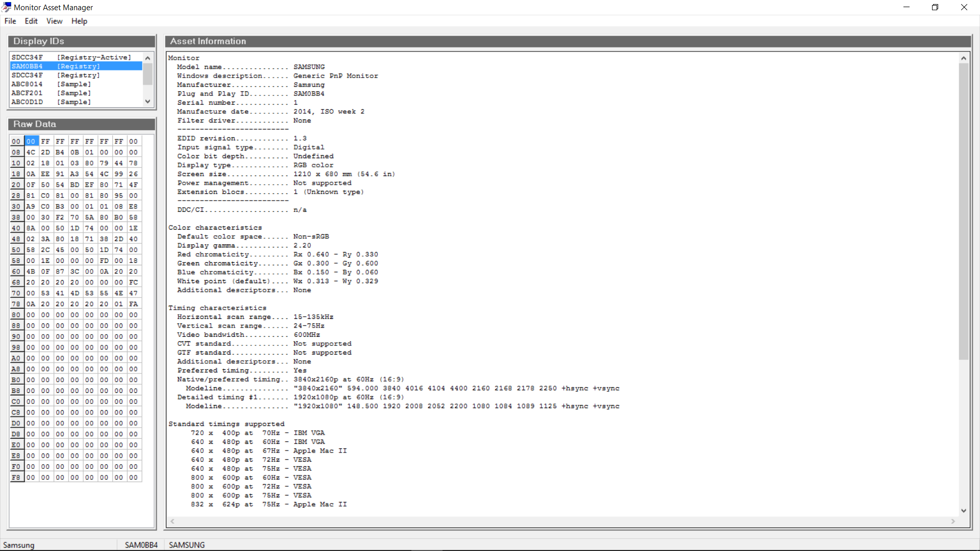Image resolution: width=980 pixels, height=551 pixels.
Task: Select ABCF201 Sample display ID
Action: [76, 93]
